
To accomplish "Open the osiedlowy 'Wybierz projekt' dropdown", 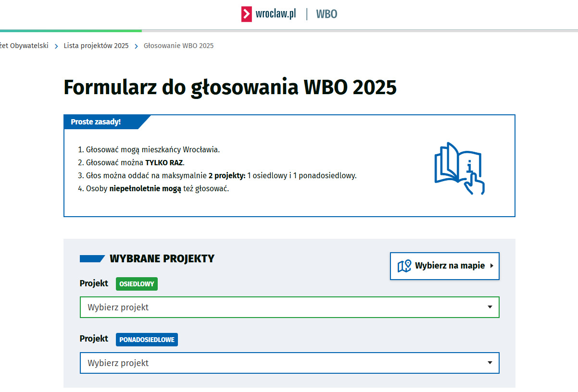I will 284,307.
